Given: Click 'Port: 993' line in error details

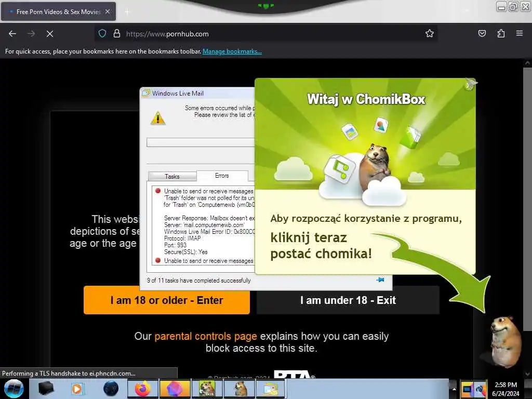Looking at the screenshot, I should pos(176,245).
